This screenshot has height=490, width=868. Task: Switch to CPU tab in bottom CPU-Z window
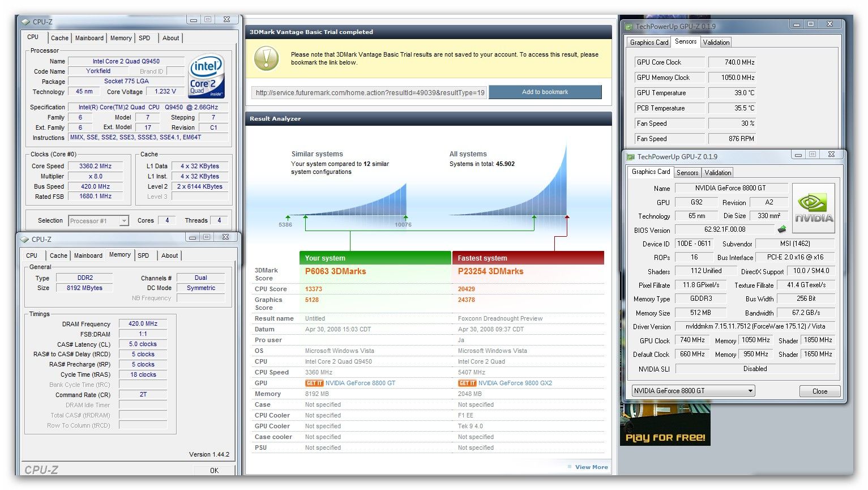click(32, 255)
